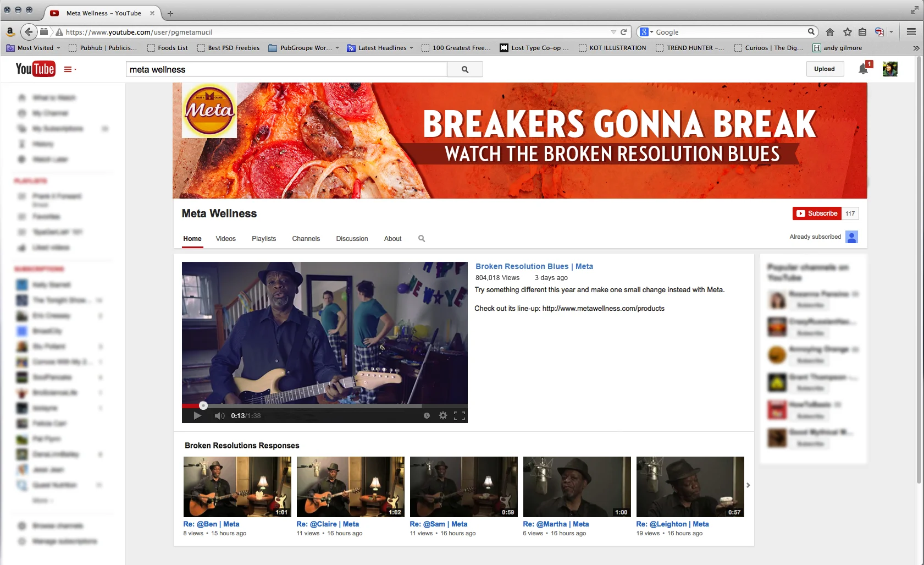Image resolution: width=924 pixels, height=565 pixels.
Task: Click the subscriber count 117
Action: pyautogui.click(x=850, y=213)
